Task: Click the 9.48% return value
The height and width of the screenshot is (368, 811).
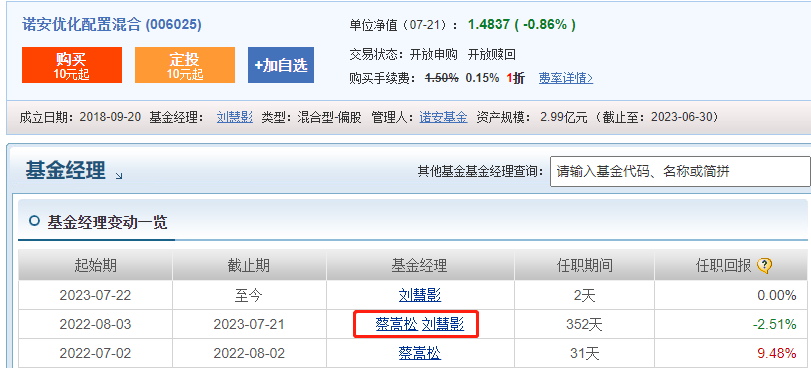Action: (776, 354)
